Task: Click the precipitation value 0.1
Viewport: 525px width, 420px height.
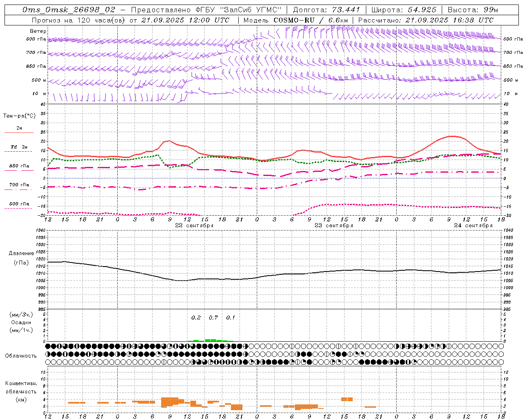Action: 231,317
